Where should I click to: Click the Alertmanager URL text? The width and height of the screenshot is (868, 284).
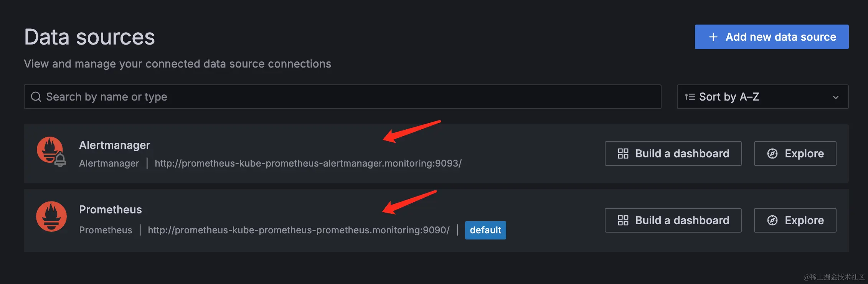click(308, 163)
